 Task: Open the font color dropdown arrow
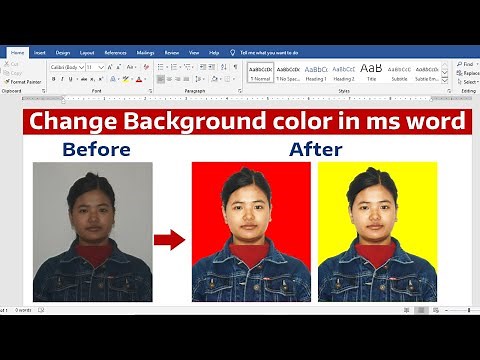tap(145, 79)
